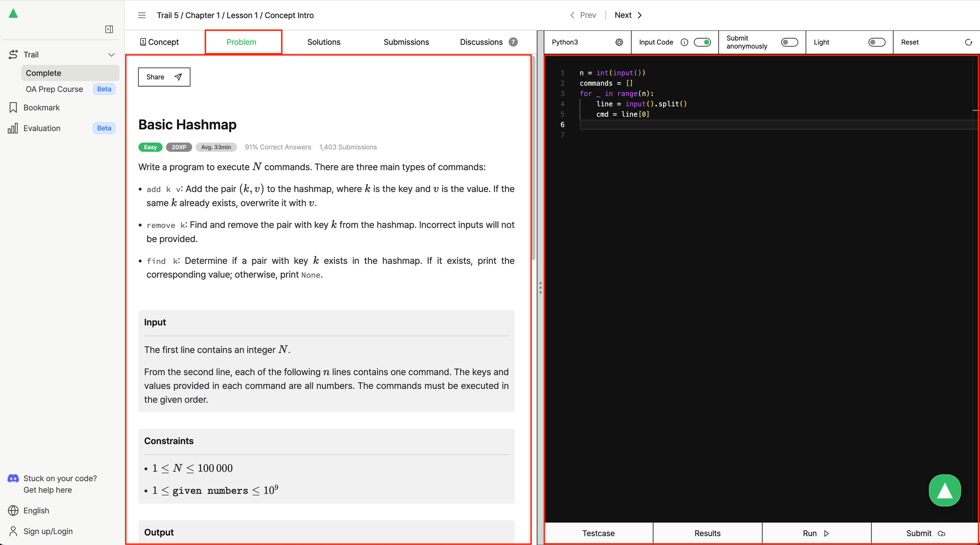Viewport: 980px width, 545px height.
Task: Click the Reset button label
Action: (910, 42)
